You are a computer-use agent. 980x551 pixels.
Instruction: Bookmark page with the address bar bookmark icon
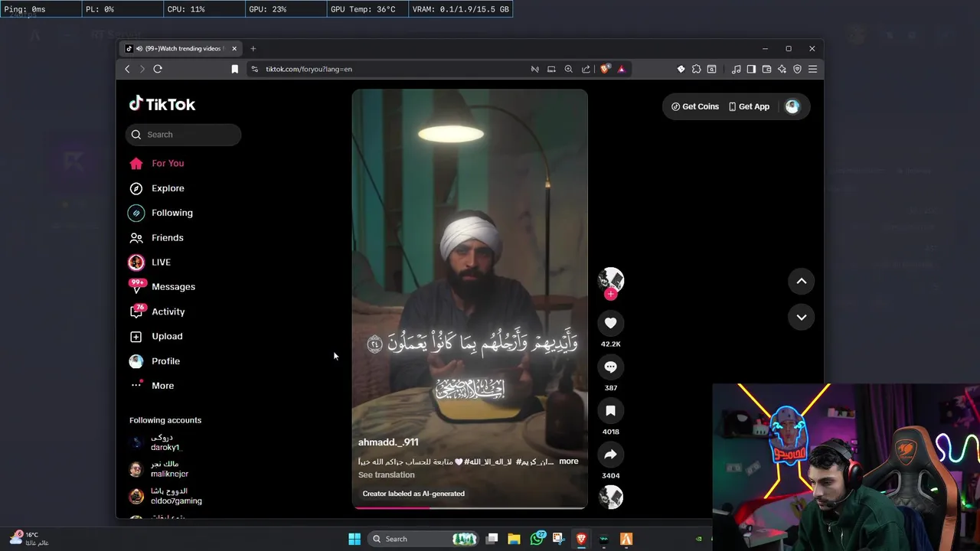pos(235,69)
